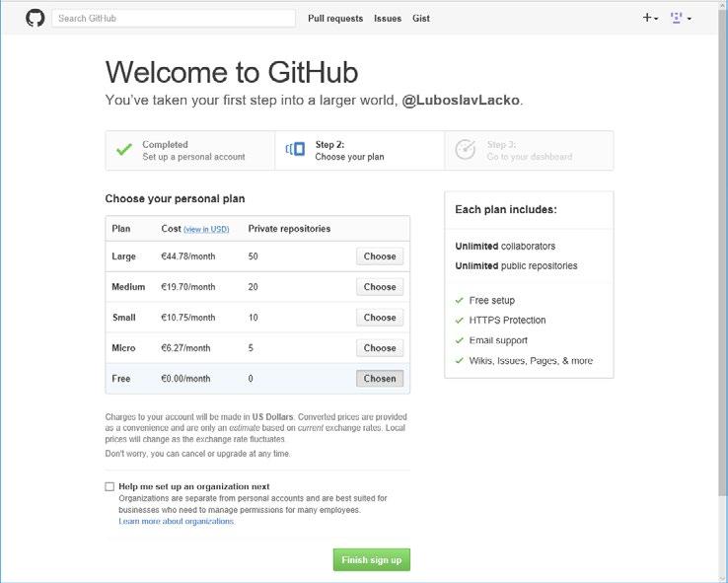Open the GitHub octocat logo home
This screenshot has width=728, height=583.
35,18
